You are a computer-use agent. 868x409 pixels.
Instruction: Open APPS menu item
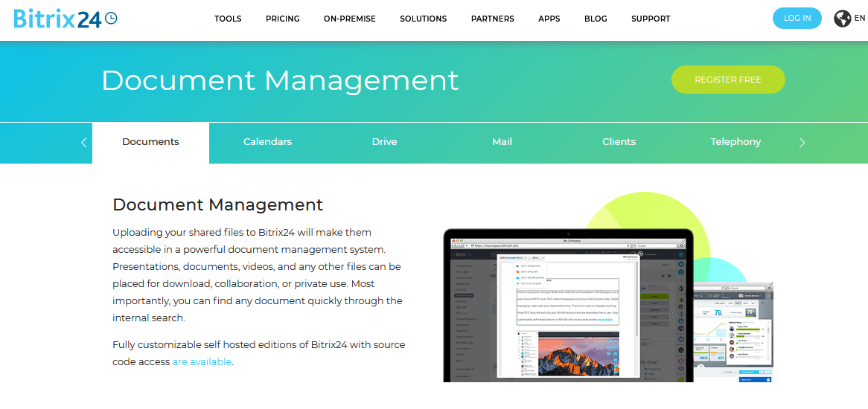point(549,19)
